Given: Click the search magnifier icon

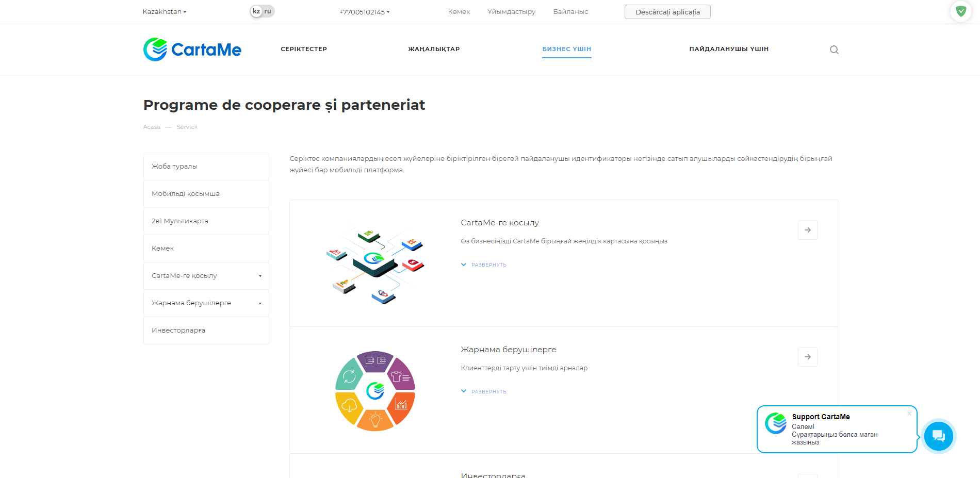Looking at the screenshot, I should pos(834,50).
